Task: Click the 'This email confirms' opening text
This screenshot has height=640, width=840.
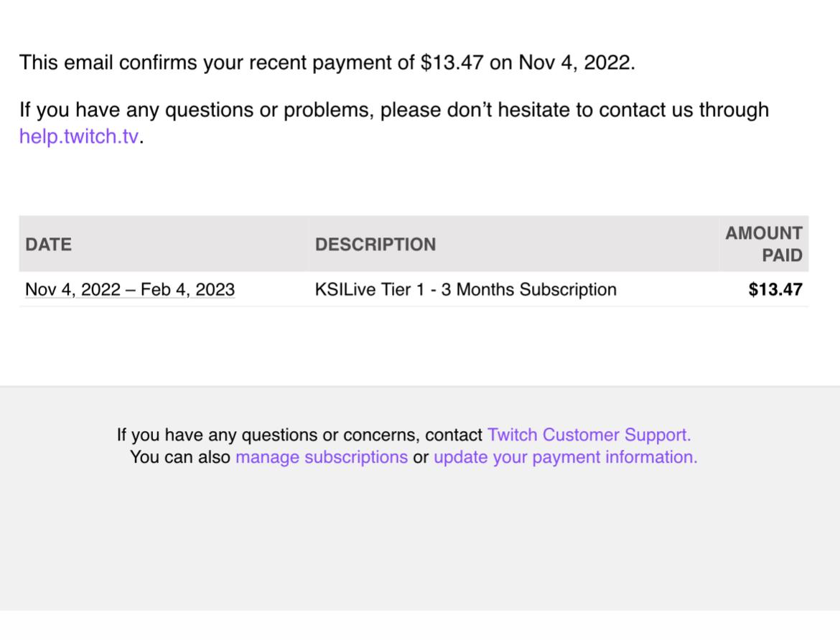Action: [x=108, y=62]
